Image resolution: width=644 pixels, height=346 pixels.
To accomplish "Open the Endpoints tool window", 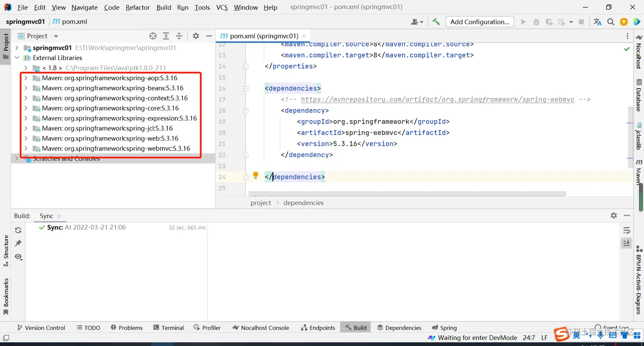I will point(318,328).
